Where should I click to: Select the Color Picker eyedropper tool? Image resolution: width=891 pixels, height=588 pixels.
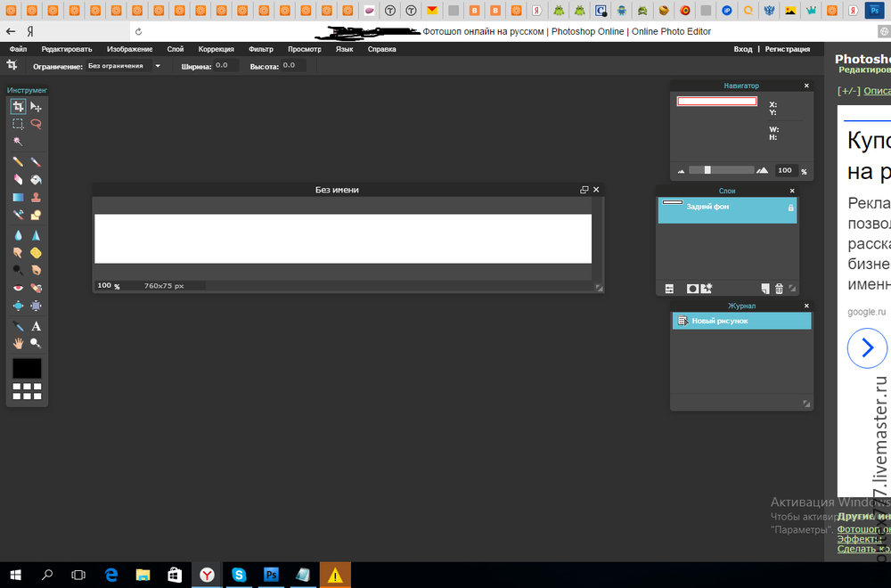coord(18,326)
